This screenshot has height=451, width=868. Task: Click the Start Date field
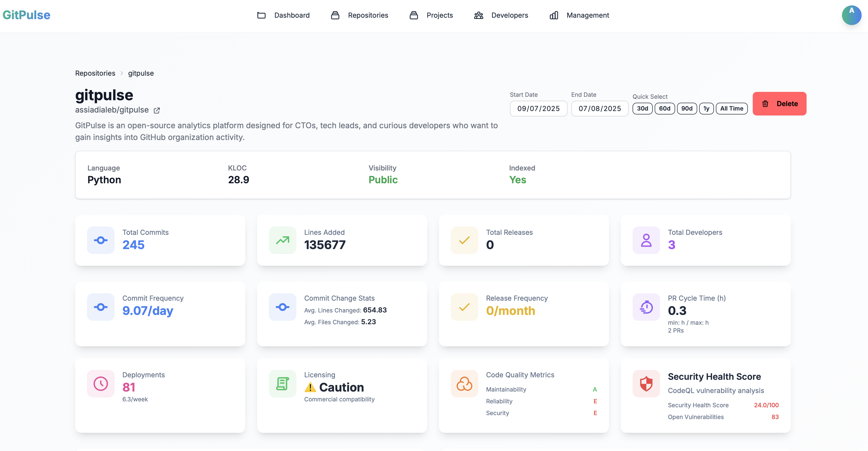coord(538,109)
